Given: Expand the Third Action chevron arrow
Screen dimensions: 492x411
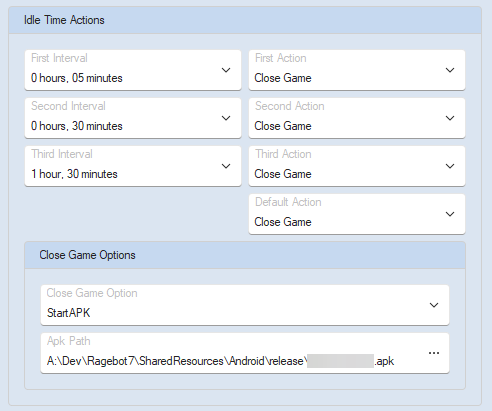Looking at the screenshot, I should point(450,166).
